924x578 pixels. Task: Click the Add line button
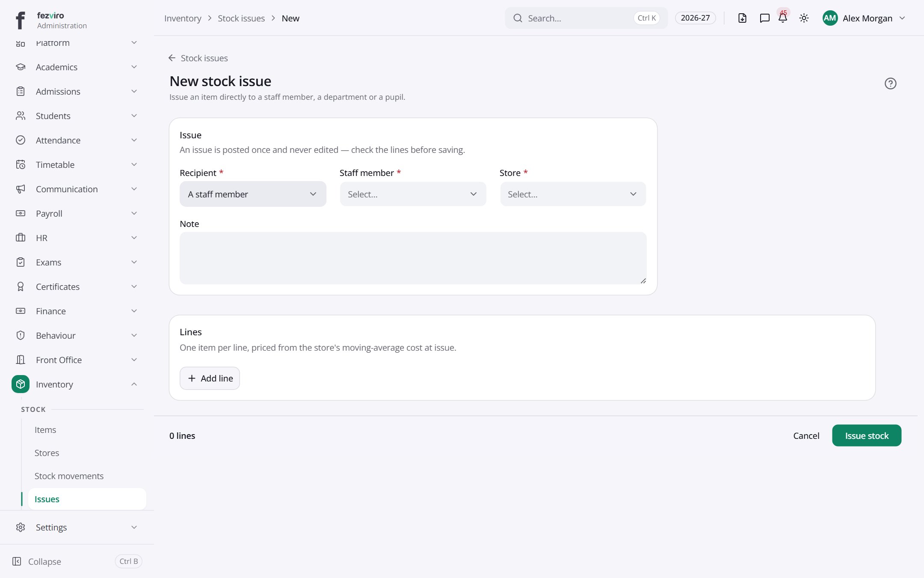tap(210, 378)
